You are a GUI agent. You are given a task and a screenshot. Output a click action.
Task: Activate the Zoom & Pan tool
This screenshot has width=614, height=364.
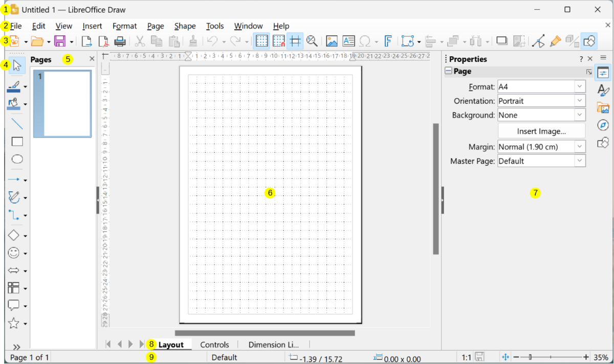click(312, 41)
